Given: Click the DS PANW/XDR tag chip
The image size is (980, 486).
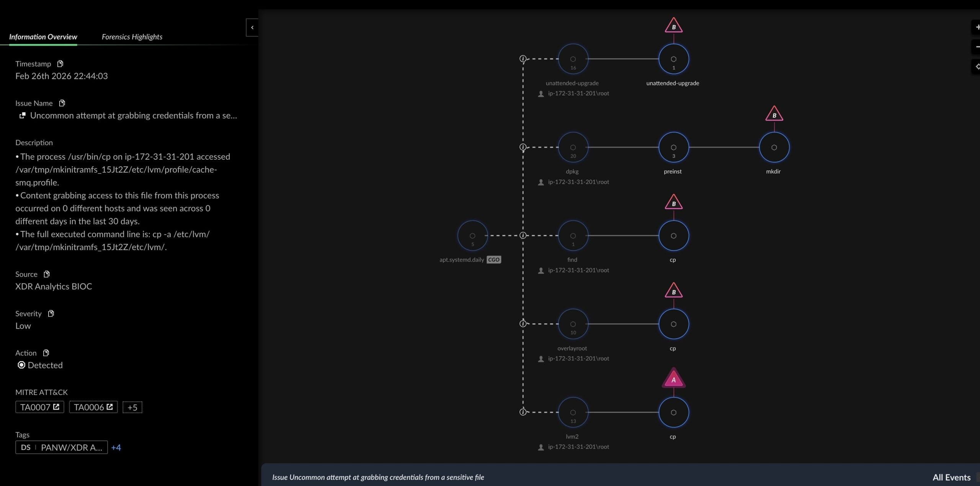Looking at the screenshot, I should [61, 447].
